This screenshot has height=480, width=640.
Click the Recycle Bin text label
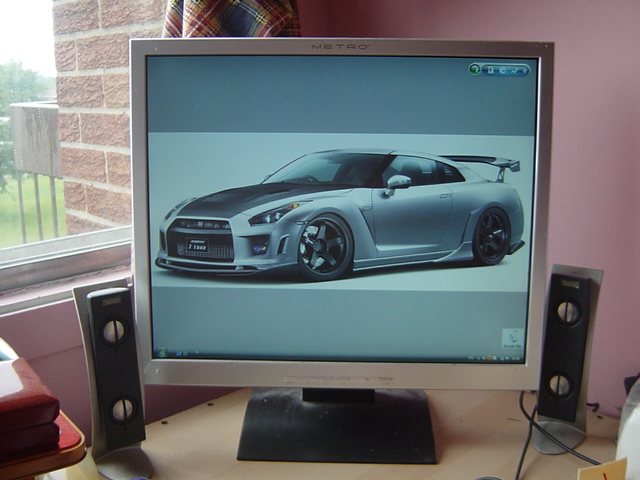pyautogui.click(x=513, y=346)
